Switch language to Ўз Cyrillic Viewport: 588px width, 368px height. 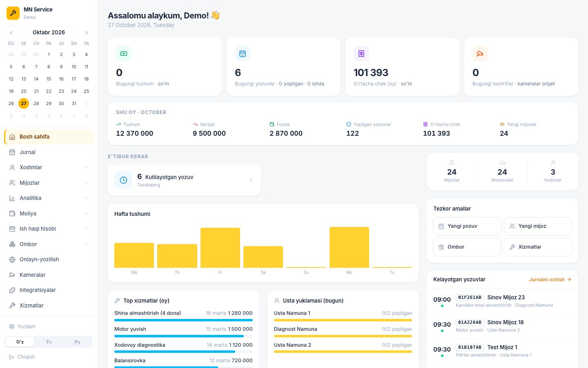pyautogui.click(x=49, y=342)
